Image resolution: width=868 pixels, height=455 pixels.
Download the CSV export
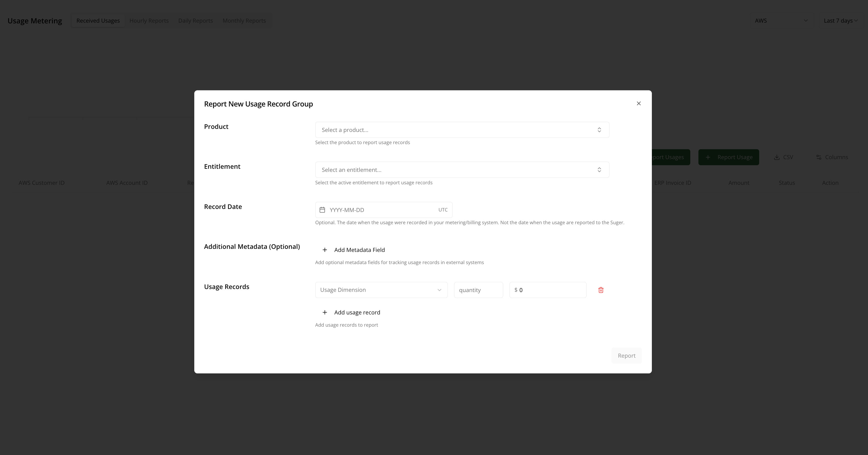[783, 157]
